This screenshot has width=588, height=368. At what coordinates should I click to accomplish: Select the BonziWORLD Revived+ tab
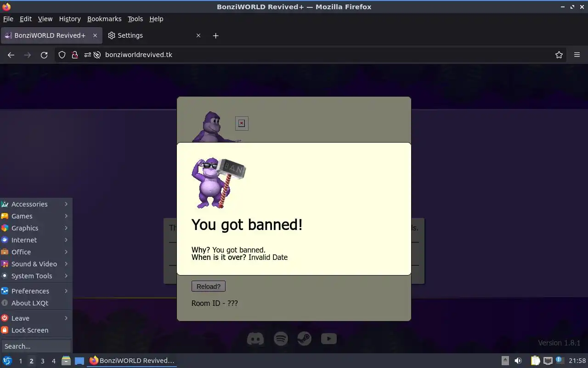pyautogui.click(x=51, y=35)
